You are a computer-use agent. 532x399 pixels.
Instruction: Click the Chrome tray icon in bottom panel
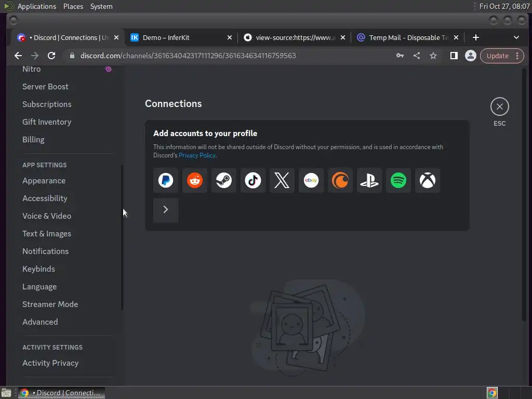[x=492, y=393]
